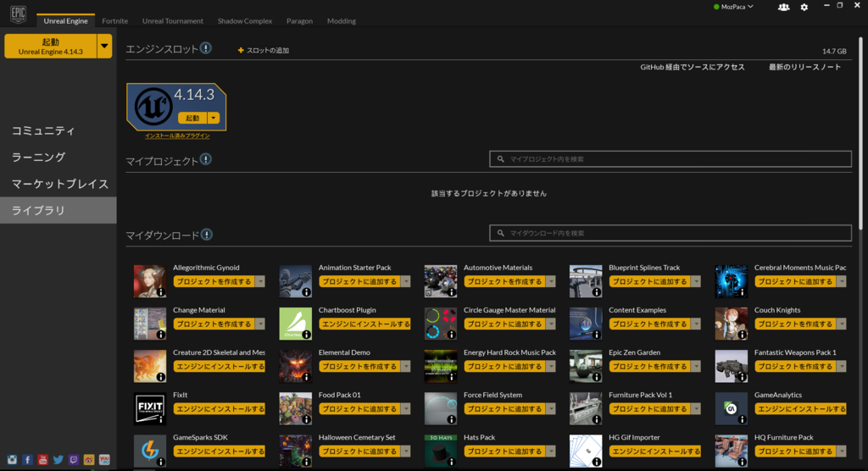Switch to the Shadow Complex tab
The image size is (868, 471).
pyautogui.click(x=245, y=20)
